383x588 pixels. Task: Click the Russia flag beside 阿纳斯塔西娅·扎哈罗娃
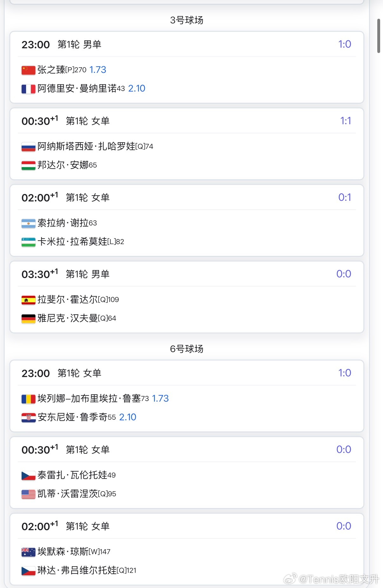[28, 147]
